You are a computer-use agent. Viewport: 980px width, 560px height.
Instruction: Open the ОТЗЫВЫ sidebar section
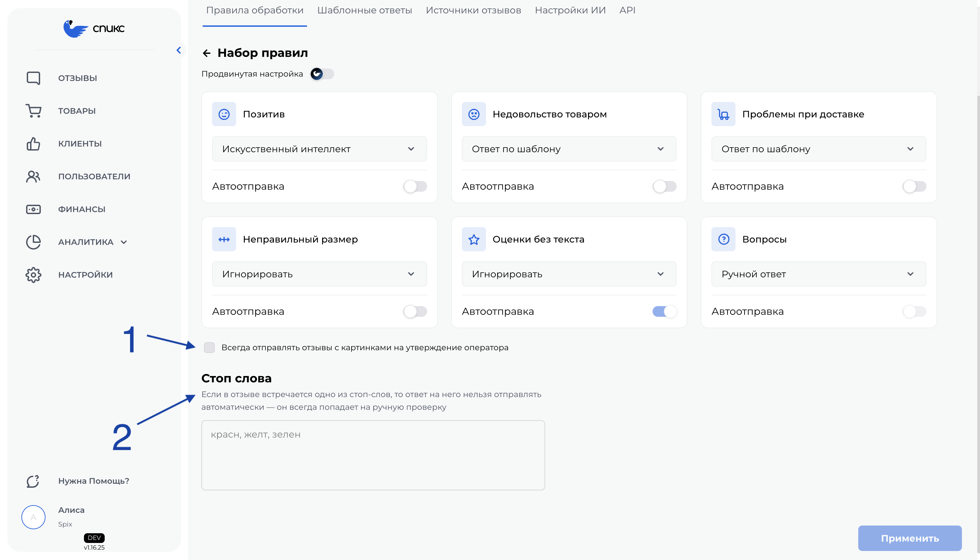coord(78,78)
